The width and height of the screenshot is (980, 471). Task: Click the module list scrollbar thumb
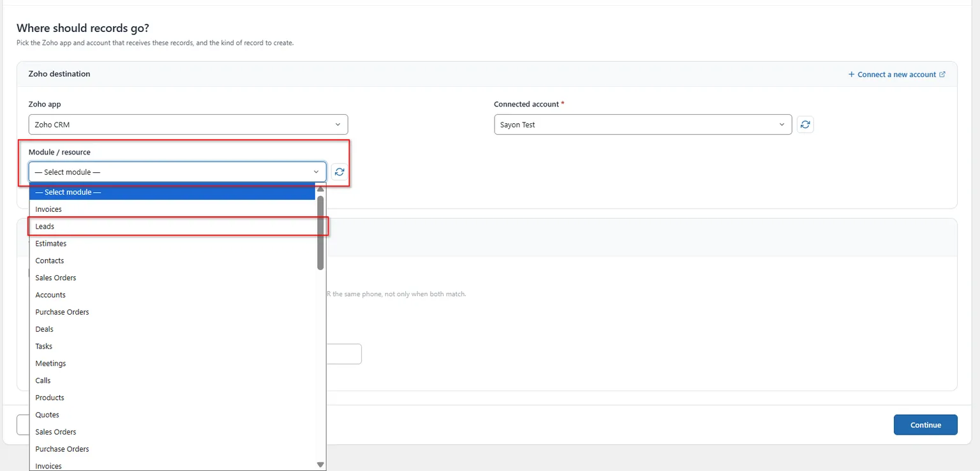coord(320,232)
